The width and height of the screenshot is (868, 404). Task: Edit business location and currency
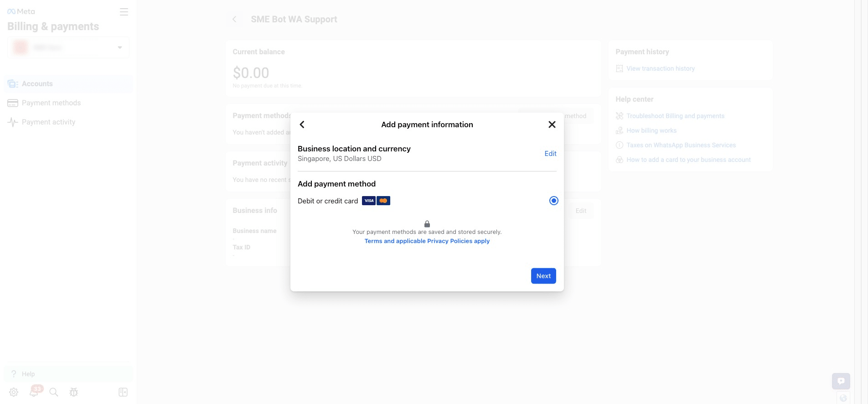[550, 154]
